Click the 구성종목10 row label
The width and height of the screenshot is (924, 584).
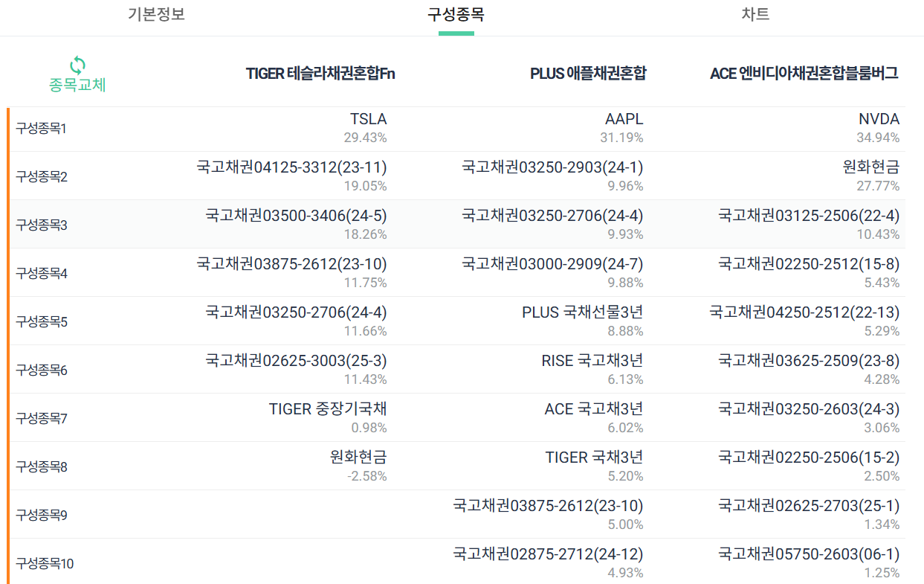[45, 564]
